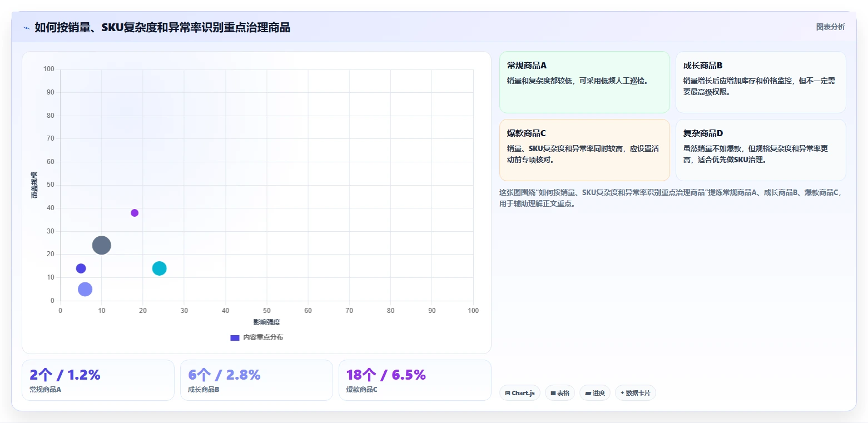Click the 6个 / 2.8% stat card
The height and width of the screenshot is (423, 868).
[x=256, y=380]
